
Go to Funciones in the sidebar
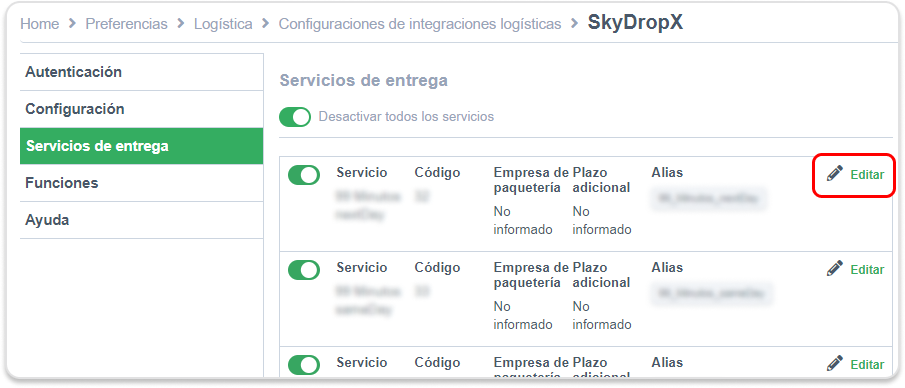click(141, 183)
